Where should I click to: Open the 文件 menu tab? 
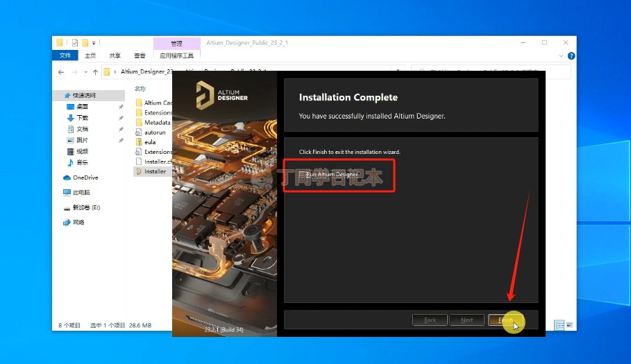[65, 55]
